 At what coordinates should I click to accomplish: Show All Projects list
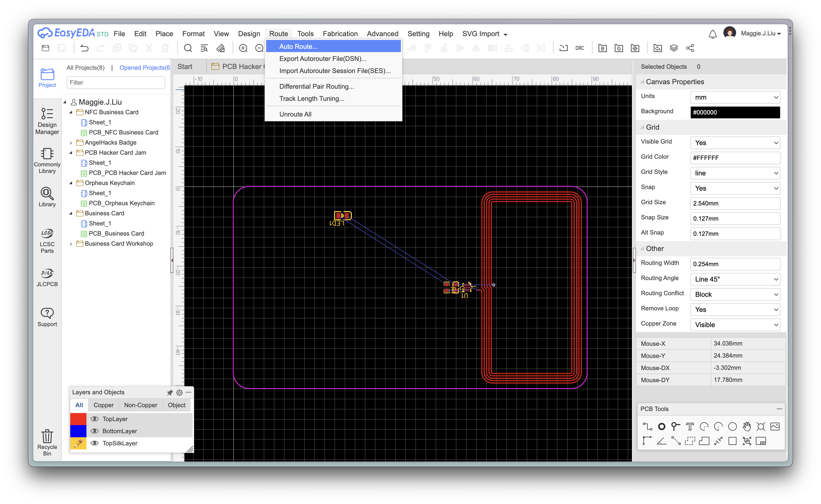click(x=85, y=68)
